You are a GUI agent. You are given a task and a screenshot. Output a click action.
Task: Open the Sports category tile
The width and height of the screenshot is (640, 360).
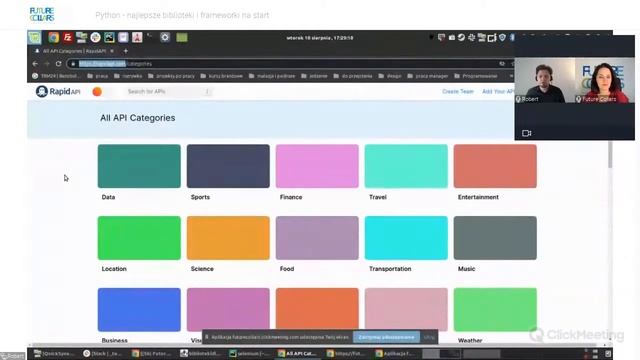coord(228,166)
